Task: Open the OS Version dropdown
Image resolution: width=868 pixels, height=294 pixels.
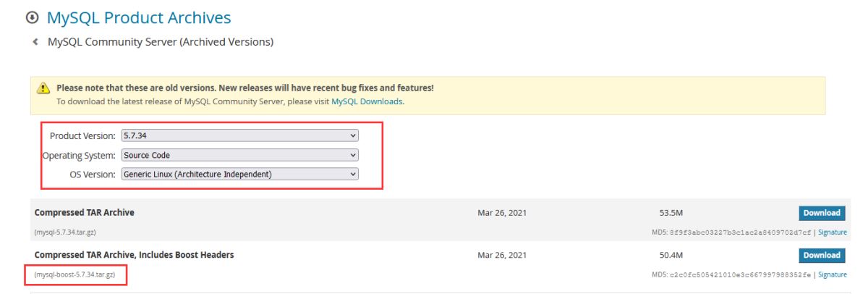Action: pos(239,174)
